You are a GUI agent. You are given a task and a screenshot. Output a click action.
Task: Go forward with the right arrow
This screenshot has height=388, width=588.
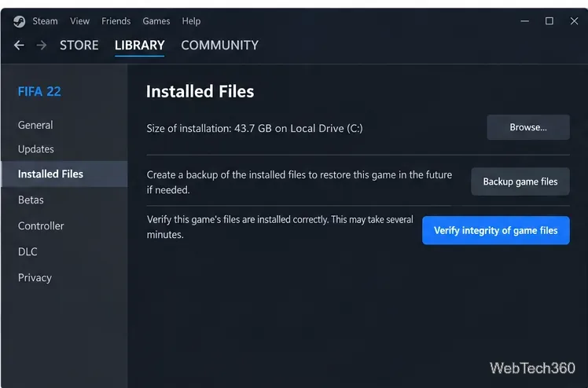tap(41, 46)
